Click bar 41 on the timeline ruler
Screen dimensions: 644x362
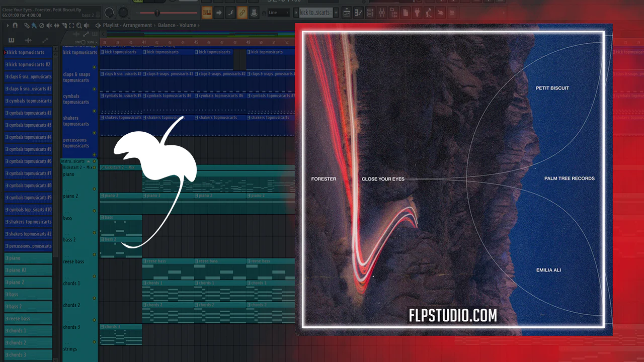coord(144,42)
